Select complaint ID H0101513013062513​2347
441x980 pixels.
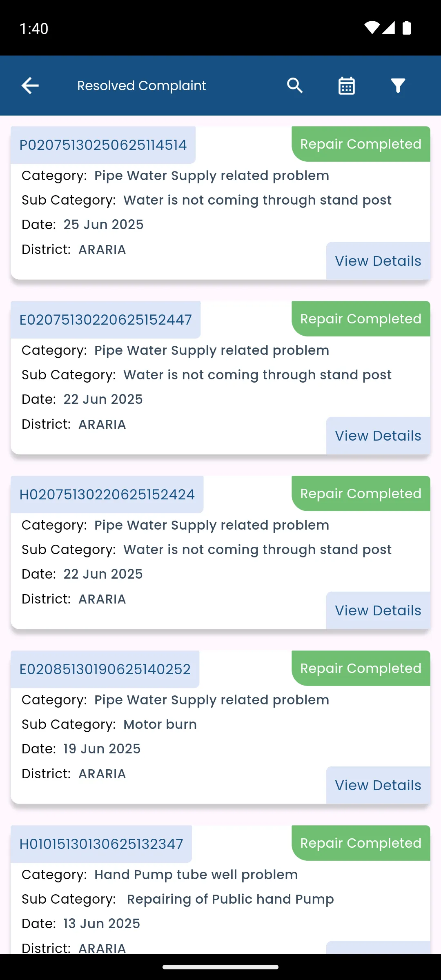(x=101, y=844)
